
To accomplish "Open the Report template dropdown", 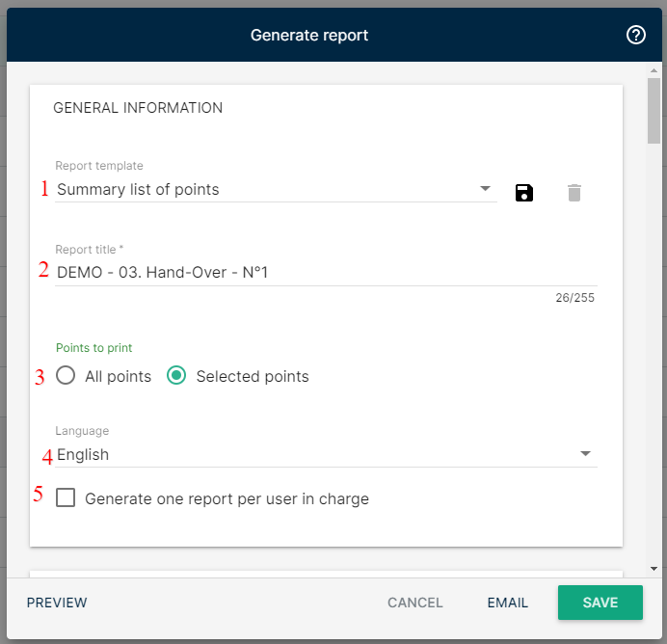I will tap(276, 189).
